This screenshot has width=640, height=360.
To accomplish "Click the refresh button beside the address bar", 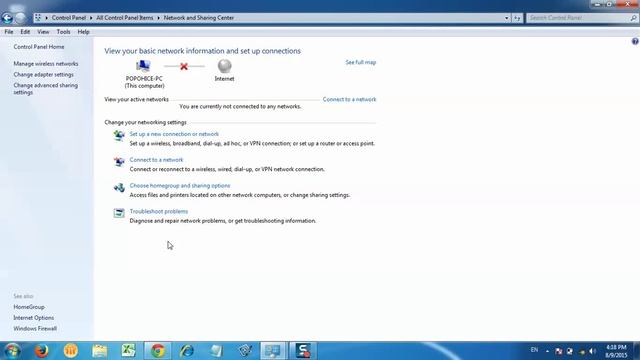I will click(x=517, y=18).
